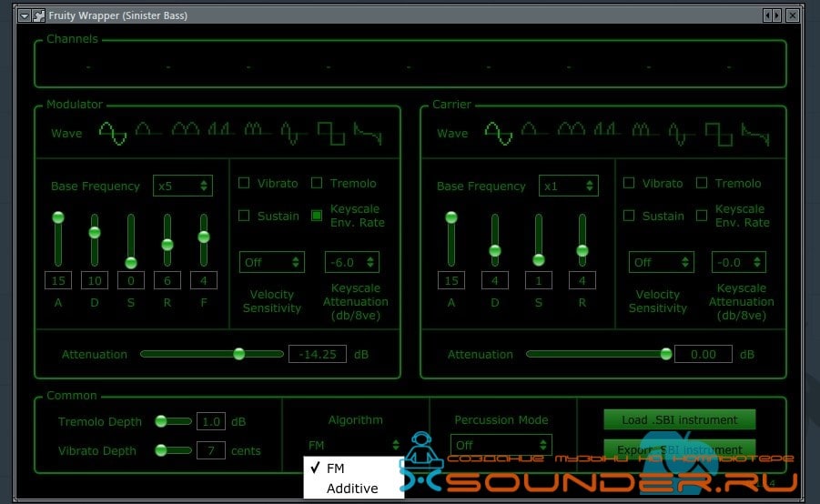Click the preset left-right arrows in title bar
The height and width of the screenshot is (504, 820).
click(x=772, y=15)
